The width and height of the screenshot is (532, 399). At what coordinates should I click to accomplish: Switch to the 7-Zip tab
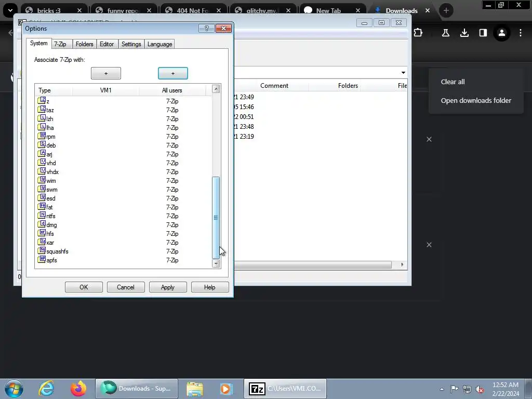tap(60, 44)
